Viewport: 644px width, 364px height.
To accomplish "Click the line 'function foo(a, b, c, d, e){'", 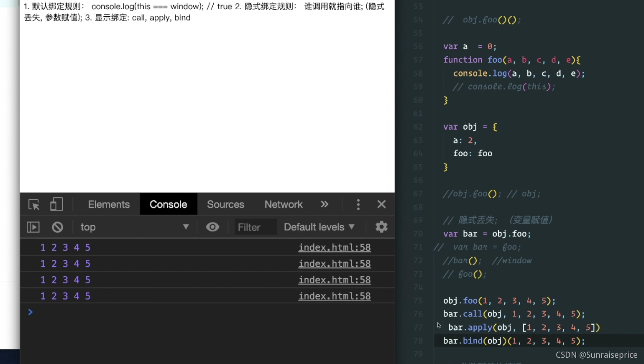I will [x=512, y=60].
